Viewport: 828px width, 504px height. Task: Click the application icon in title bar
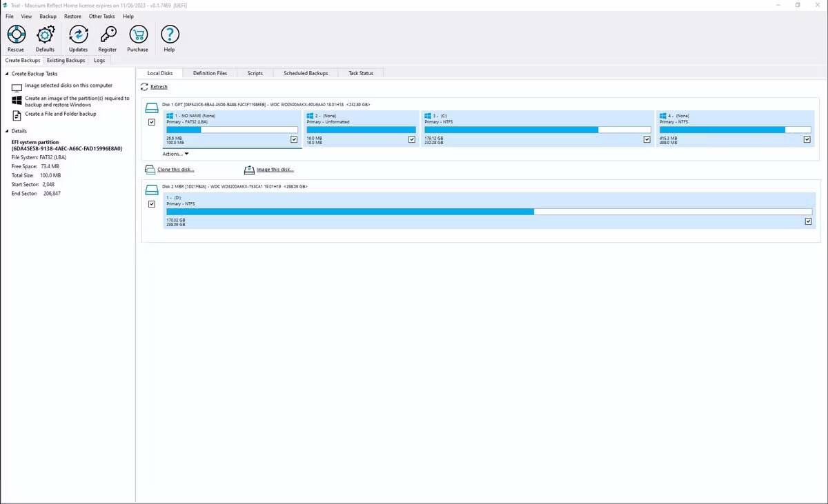(x=6, y=5)
